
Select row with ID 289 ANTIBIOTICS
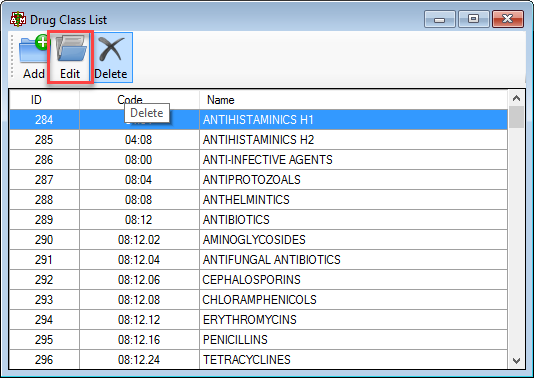258,220
